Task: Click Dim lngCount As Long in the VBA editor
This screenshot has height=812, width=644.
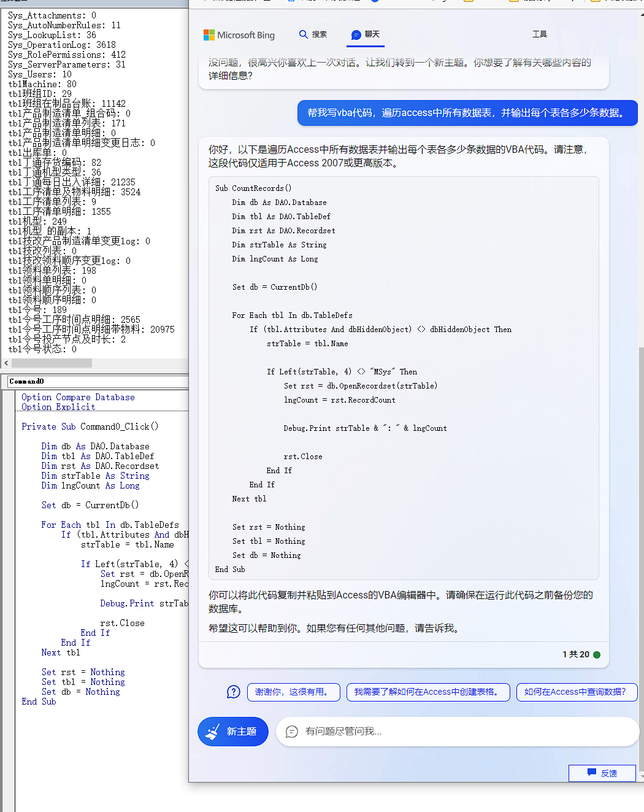Action: tap(90, 485)
